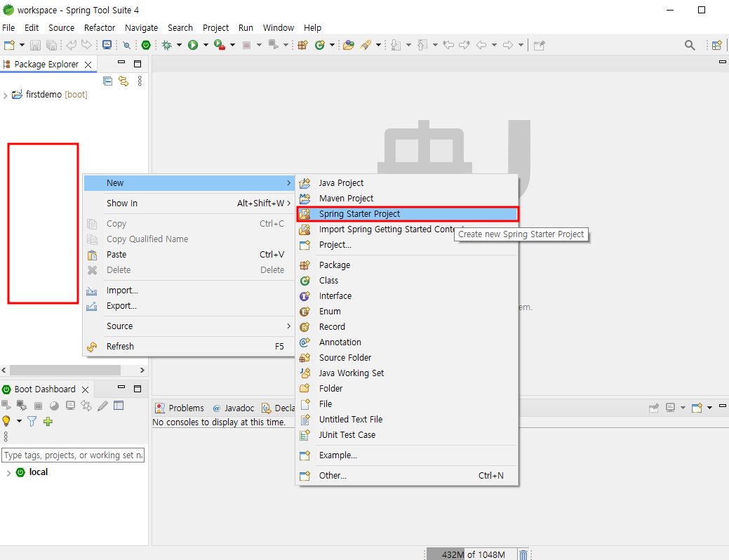This screenshot has height=560, width=729.
Task: Select Maven Project in submenu
Action: 407,199
